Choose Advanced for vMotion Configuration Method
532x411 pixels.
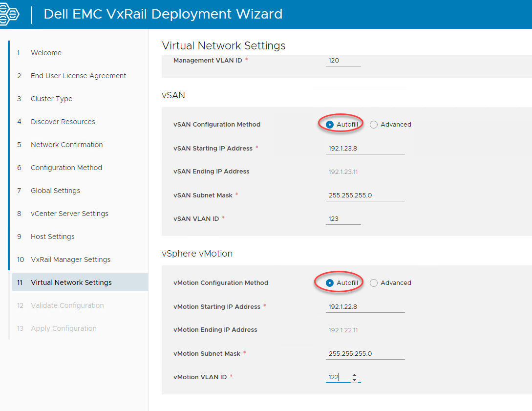374,283
